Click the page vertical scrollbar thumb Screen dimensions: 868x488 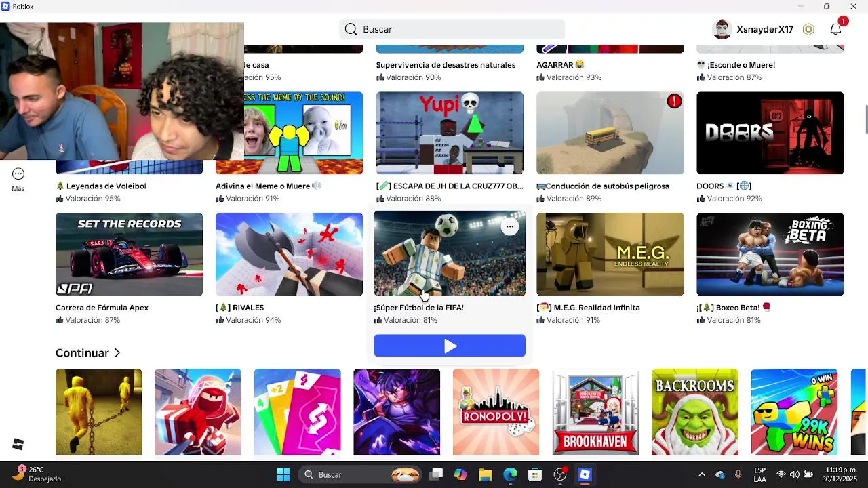[866, 120]
